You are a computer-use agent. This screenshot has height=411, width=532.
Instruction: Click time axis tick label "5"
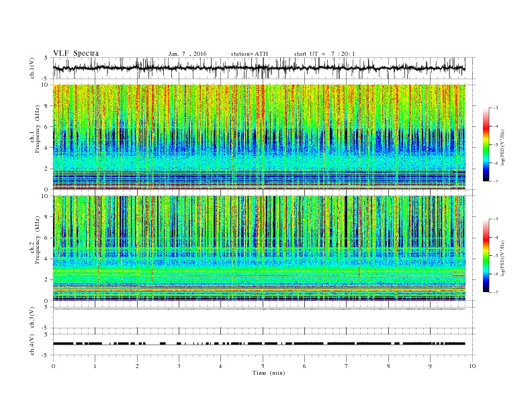[x=263, y=366]
